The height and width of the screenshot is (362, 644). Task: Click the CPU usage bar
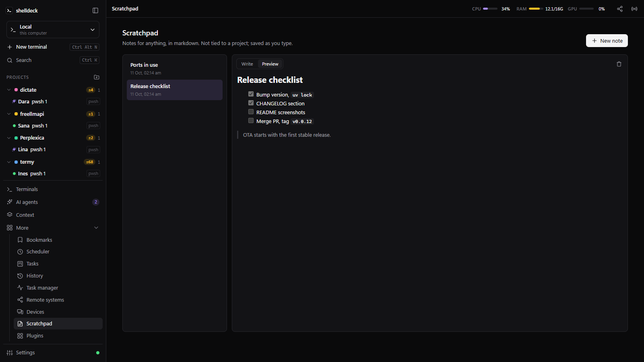pyautogui.click(x=490, y=9)
